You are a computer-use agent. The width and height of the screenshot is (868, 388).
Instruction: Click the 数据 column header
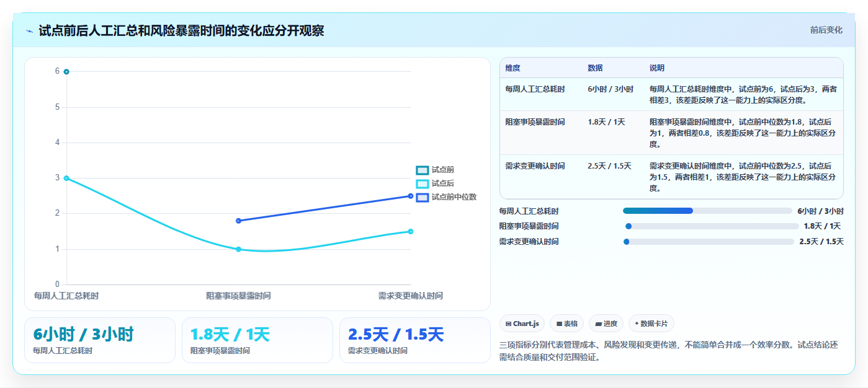coord(595,68)
